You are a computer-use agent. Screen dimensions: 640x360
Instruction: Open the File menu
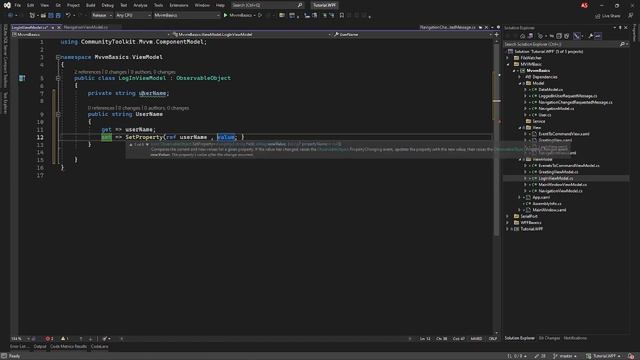18,5
